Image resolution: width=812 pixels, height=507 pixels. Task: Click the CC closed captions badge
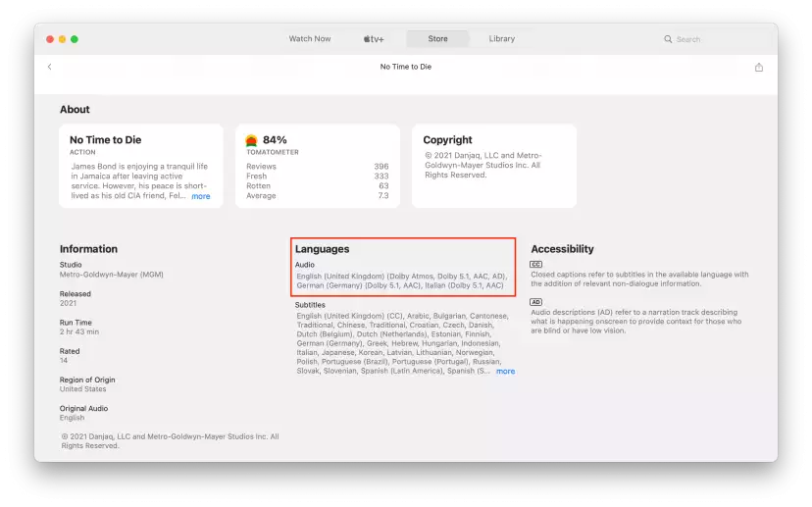536,264
